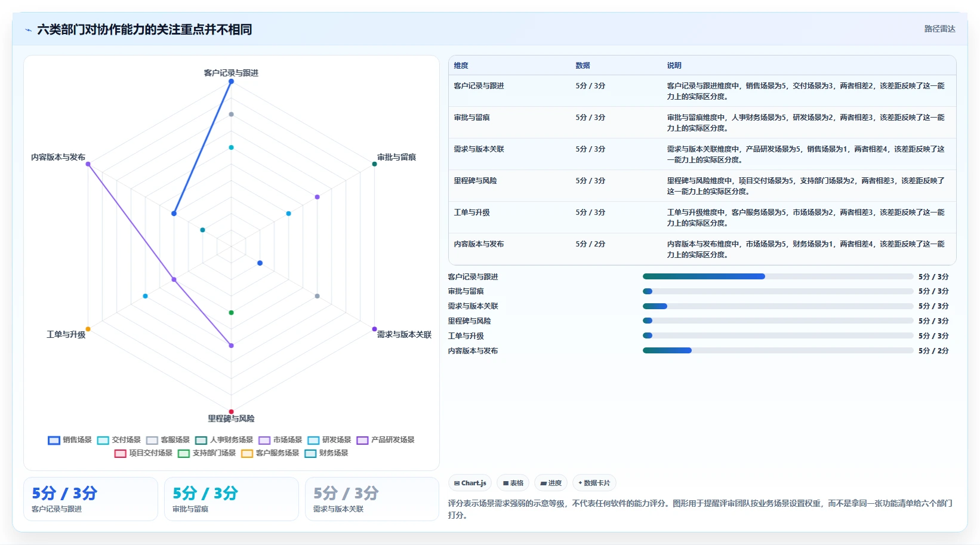
Task: Select the 数据卡片 tag
Action: coord(594,483)
